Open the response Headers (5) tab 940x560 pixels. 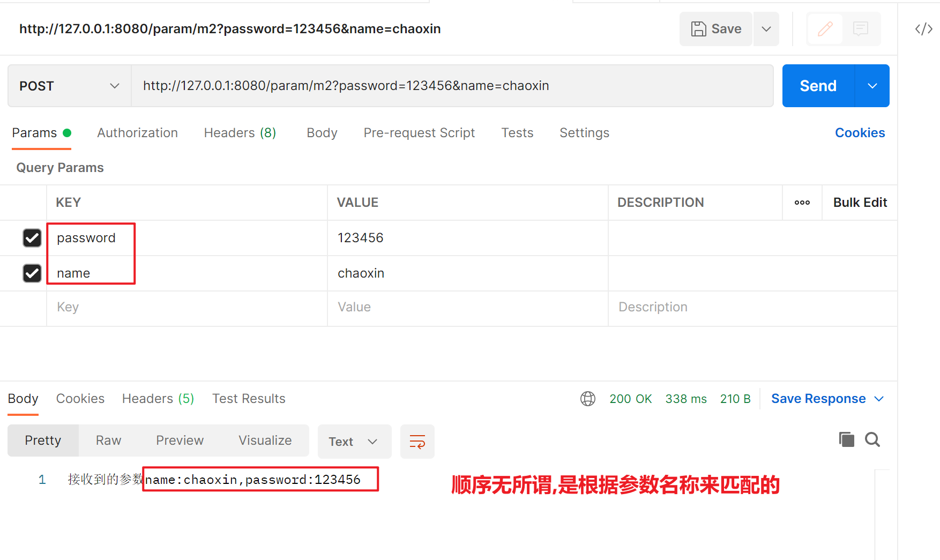tap(158, 399)
